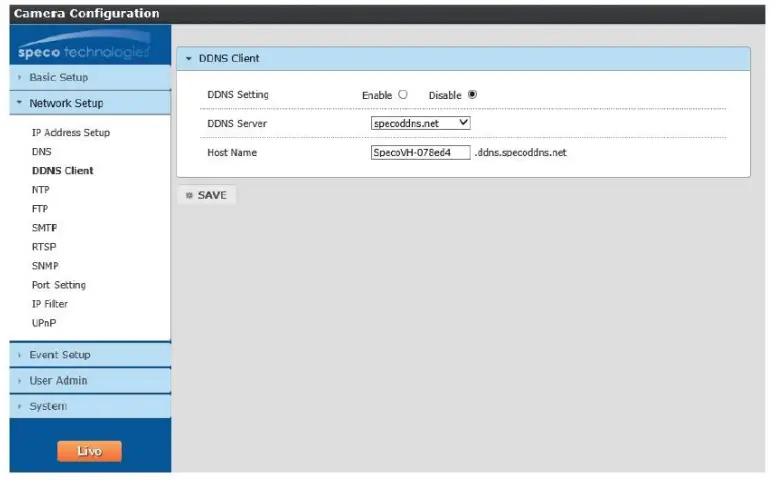The image size is (780, 480).
Task: Go to Live view
Action: pos(90,451)
